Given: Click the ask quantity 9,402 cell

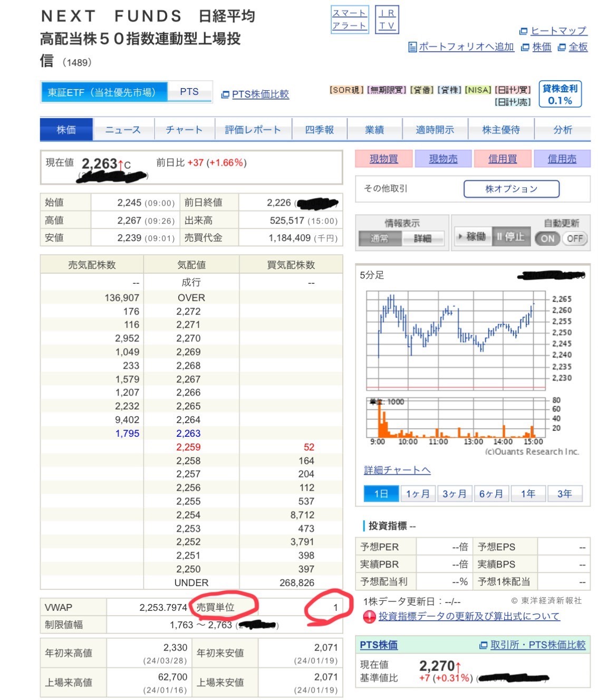Looking at the screenshot, I should click(127, 420).
